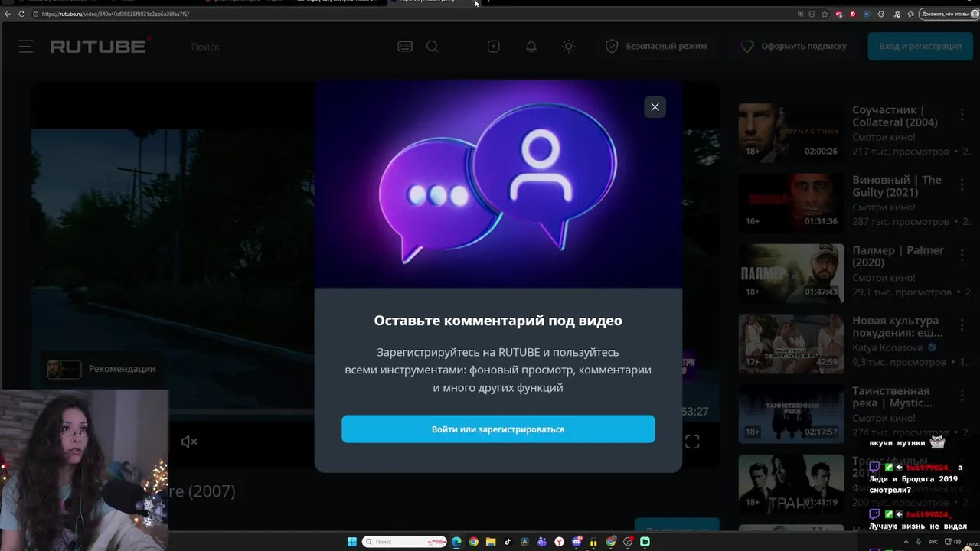
Task: Bookmark this page with the star
Action: click(x=825, y=14)
